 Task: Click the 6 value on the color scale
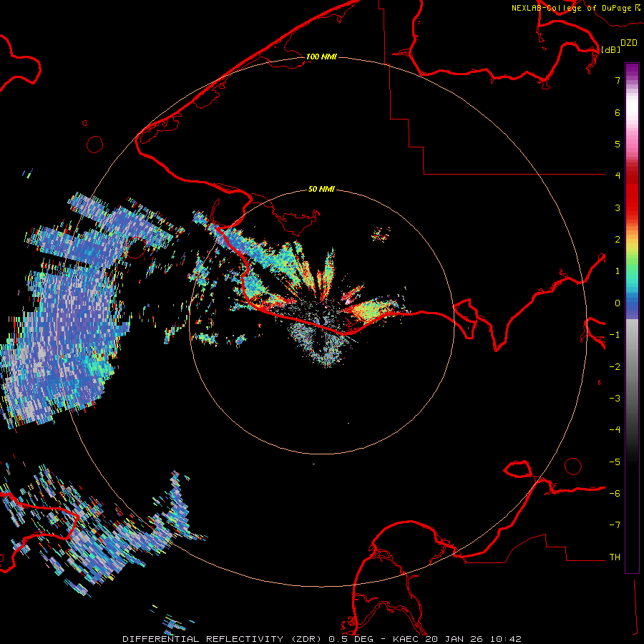click(x=618, y=112)
